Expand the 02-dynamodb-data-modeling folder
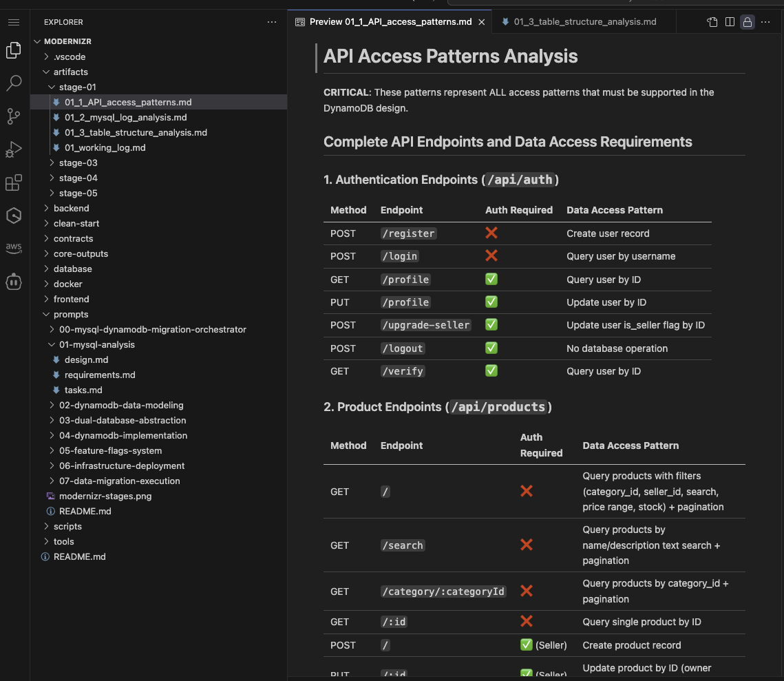Screen dimensions: 784x681 pos(121,405)
